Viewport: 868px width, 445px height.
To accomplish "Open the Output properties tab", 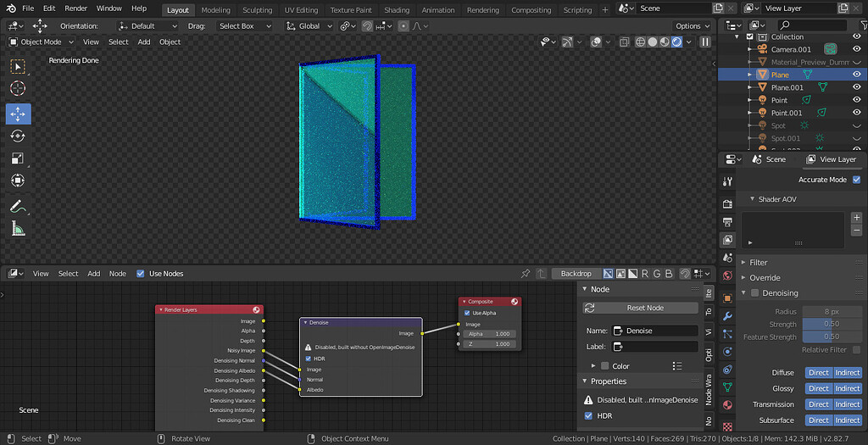I will click(x=728, y=222).
